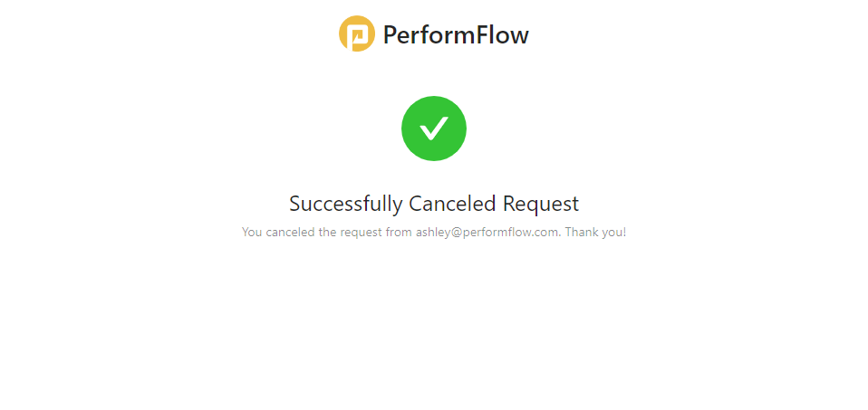Click the "performflow.com" domain in the message

(510, 233)
